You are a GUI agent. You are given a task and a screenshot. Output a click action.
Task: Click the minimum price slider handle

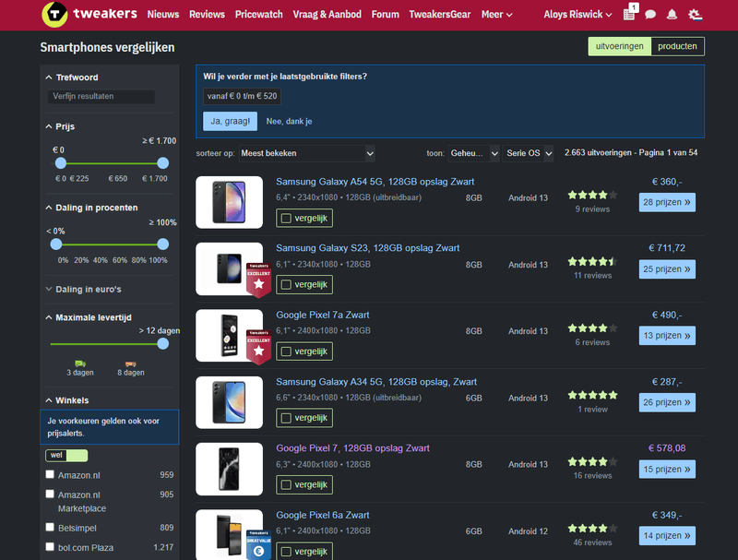pos(60,163)
